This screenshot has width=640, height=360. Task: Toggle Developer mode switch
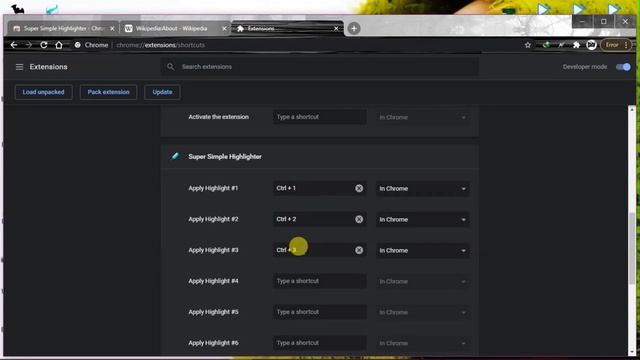click(623, 67)
